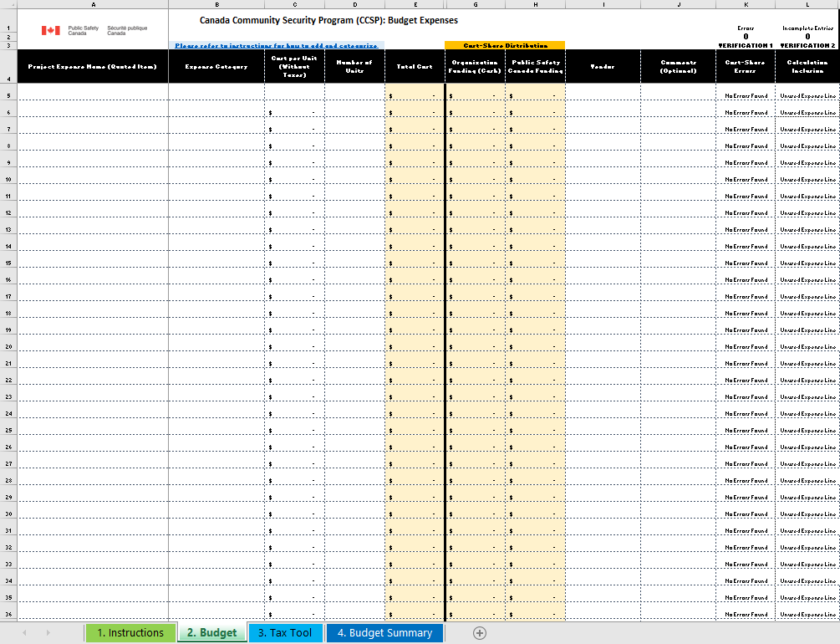840x644 pixels.
Task: Select column L header
Action: (x=807, y=4)
